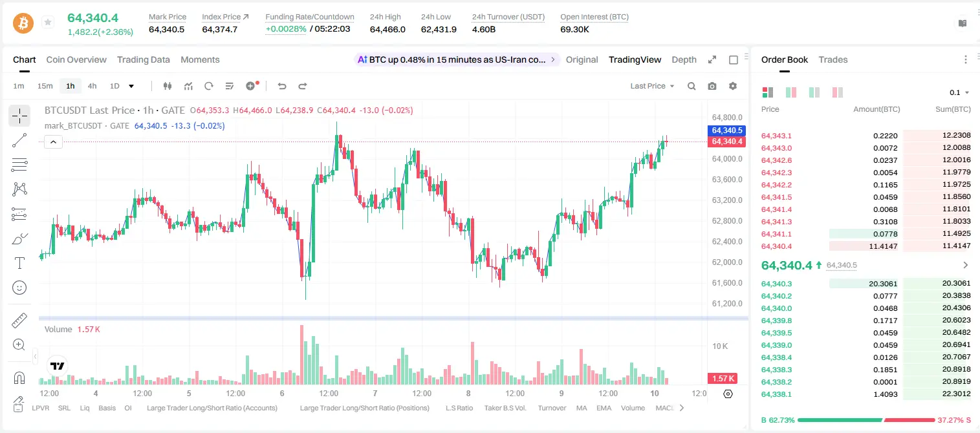Expand more timeframe options arrow
This screenshot has height=433, width=980.
pos(131,86)
